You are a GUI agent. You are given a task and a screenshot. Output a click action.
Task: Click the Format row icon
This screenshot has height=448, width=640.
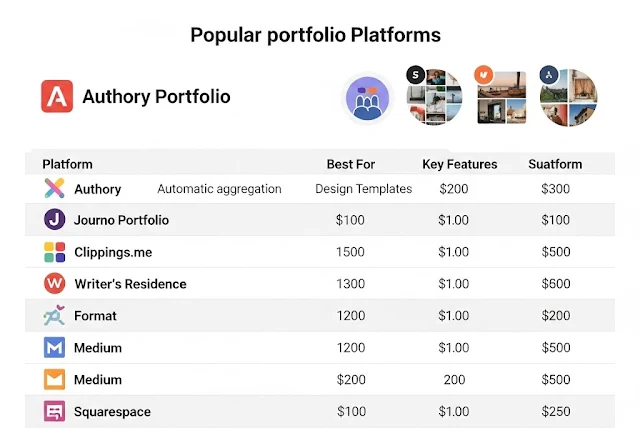[x=55, y=316]
